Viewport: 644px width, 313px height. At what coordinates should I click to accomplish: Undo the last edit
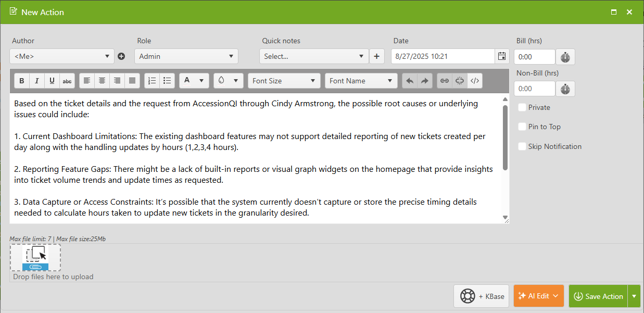(410, 81)
